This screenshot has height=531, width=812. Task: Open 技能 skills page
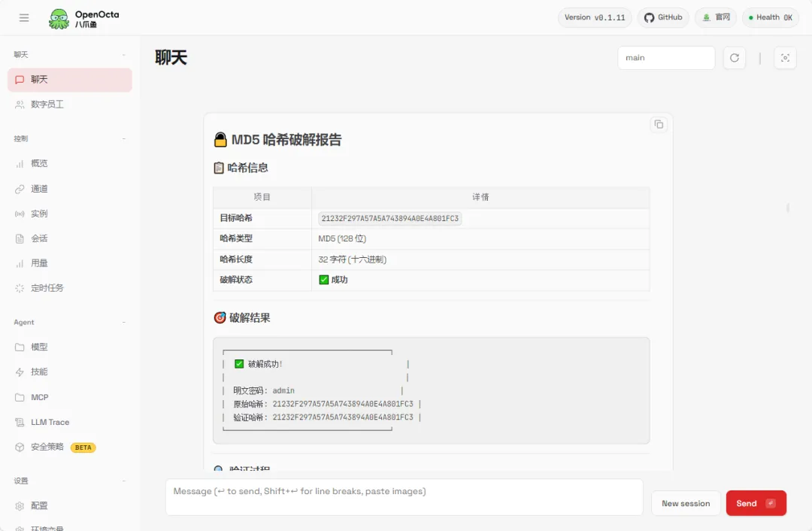click(70, 372)
